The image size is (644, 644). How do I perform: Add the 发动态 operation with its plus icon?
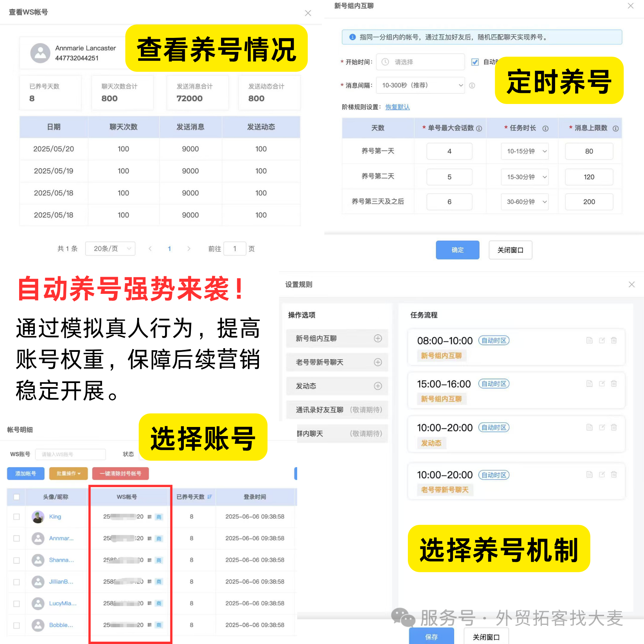pos(378,386)
